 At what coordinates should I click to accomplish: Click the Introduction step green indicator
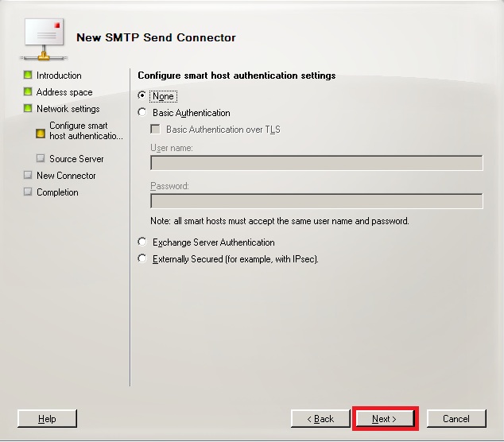pyautogui.click(x=28, y=76)
